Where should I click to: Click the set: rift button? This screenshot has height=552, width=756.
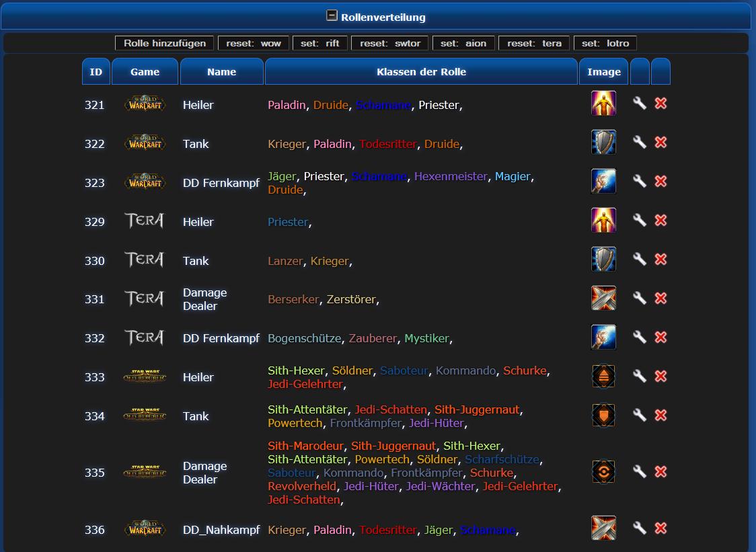point(320,43)
